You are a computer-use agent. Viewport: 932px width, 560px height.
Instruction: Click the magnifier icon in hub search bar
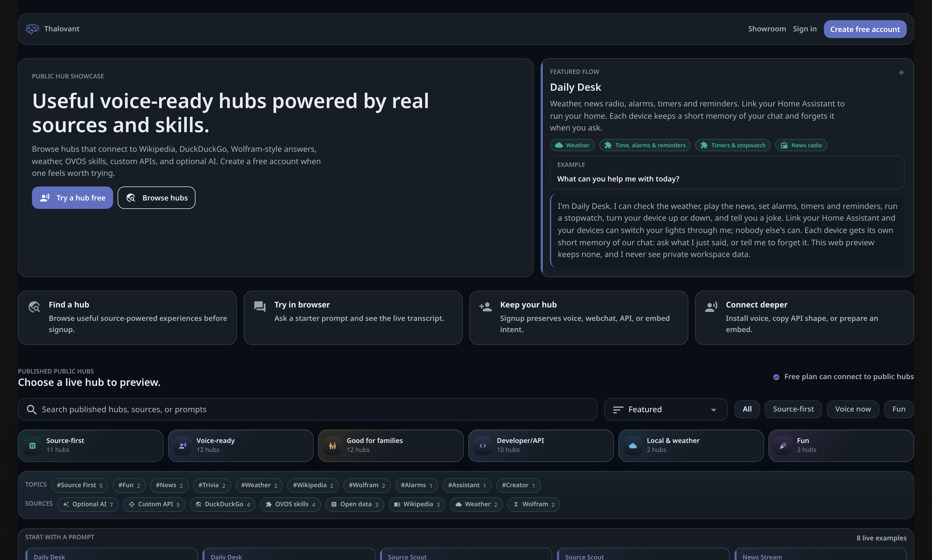click(x=32, y=409)
